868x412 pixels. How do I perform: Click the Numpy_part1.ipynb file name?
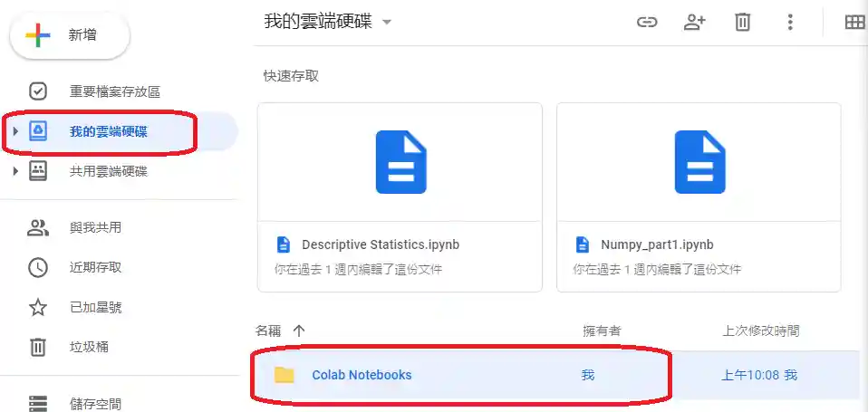click(x=657, y=244)
